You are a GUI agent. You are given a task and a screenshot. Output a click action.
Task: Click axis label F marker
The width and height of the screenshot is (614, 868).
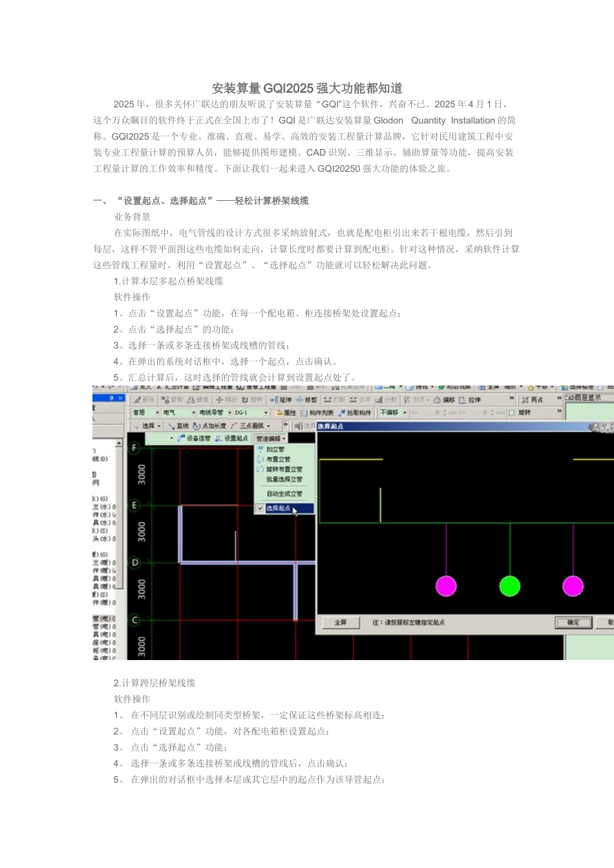[x=134, y=448]
